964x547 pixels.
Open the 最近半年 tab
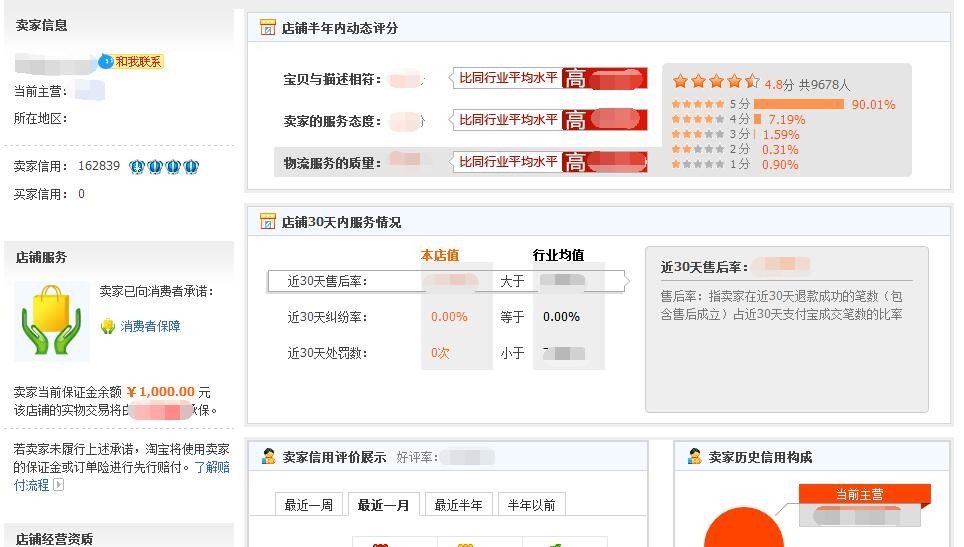[458, 505]
